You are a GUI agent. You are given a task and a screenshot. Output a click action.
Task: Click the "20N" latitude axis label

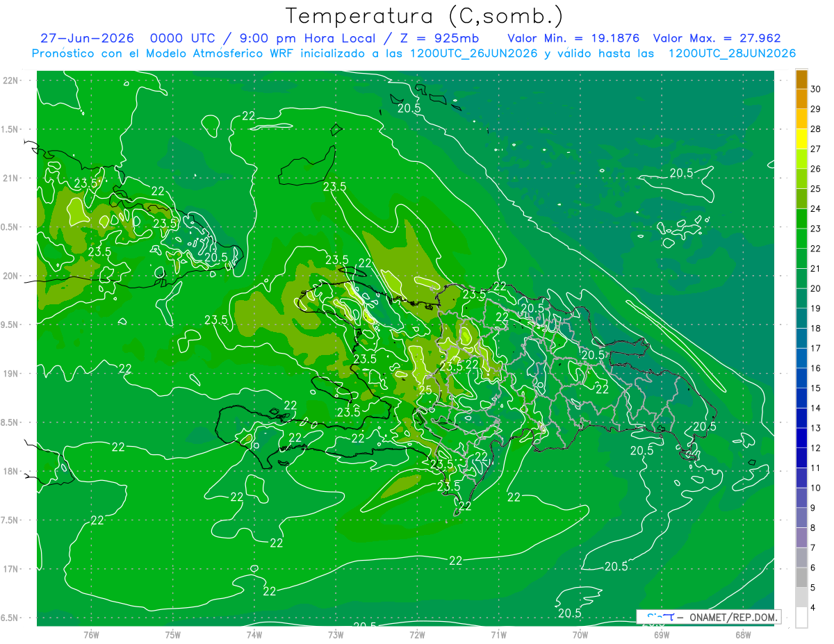point(10,276)
